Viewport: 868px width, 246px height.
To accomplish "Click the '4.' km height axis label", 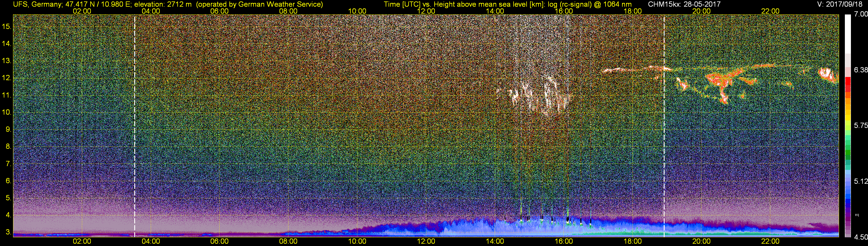I will click(8, 215).
